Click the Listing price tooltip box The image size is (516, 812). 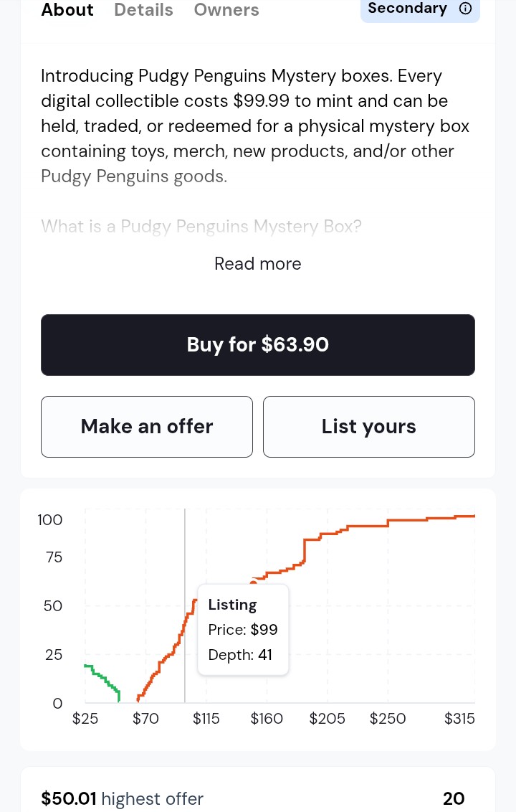(243, 630)
